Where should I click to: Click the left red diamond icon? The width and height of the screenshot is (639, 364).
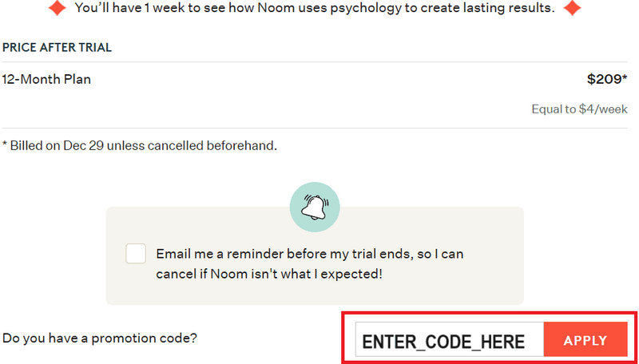tap(58, 9)
